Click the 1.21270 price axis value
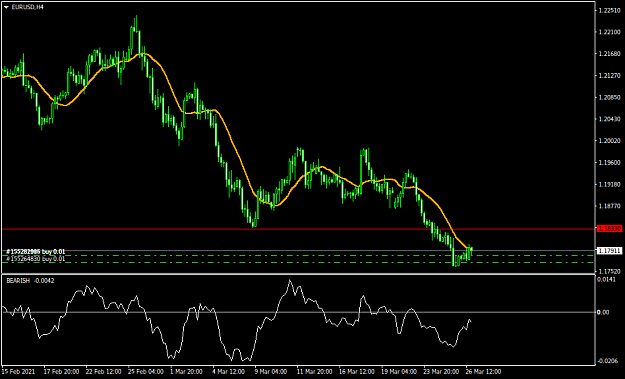 pos(609,76)
